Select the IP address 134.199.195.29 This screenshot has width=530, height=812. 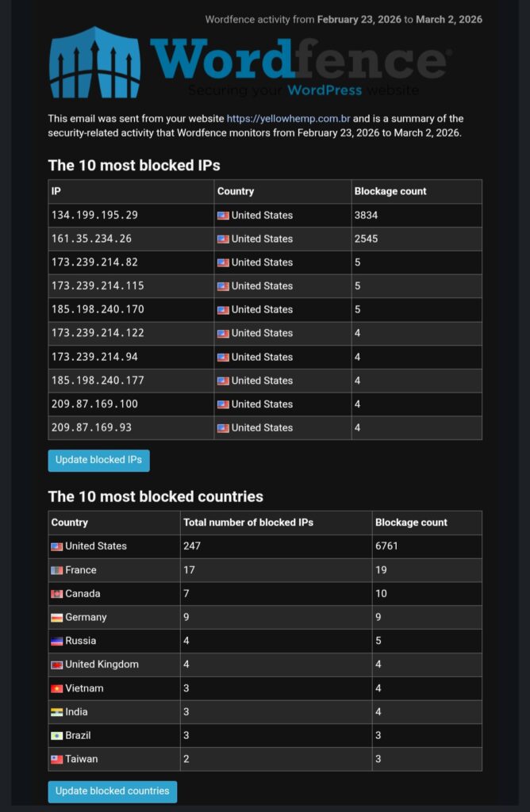coord(94,215)
